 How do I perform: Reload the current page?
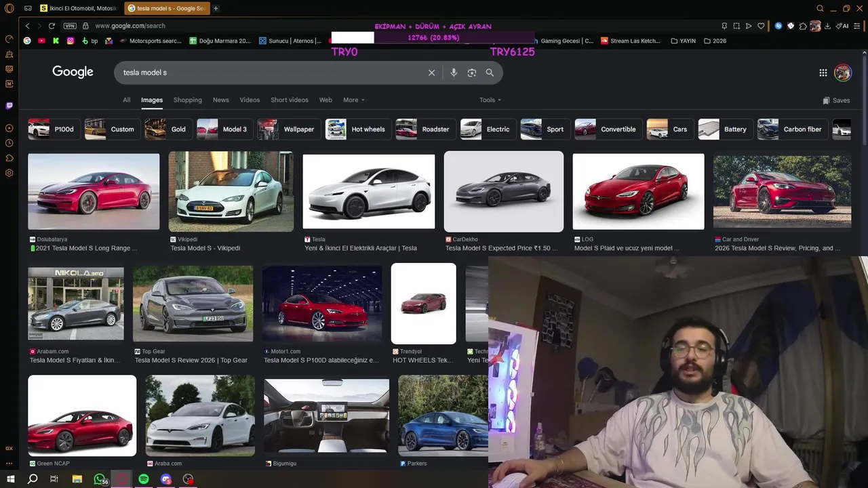52,26
